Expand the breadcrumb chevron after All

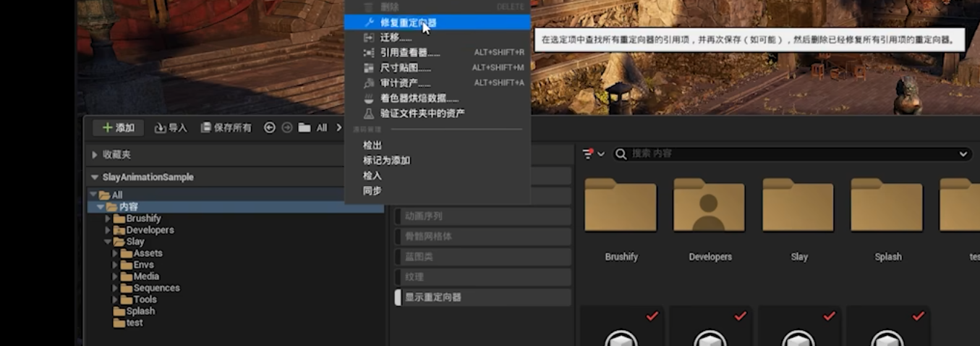tap(338, 128)
